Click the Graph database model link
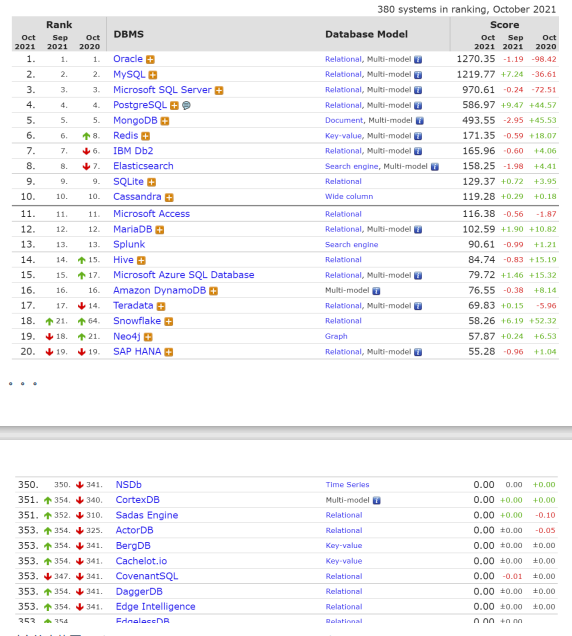 (336, 336)
